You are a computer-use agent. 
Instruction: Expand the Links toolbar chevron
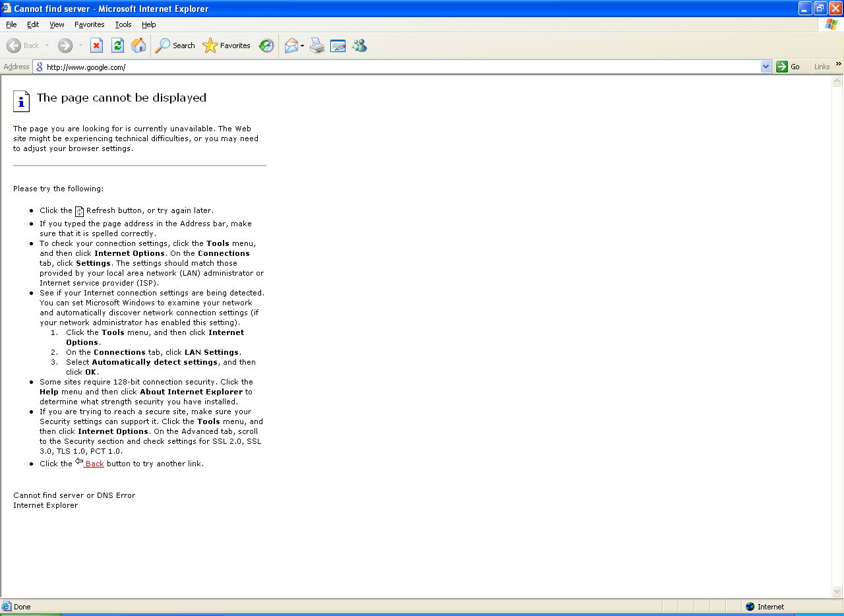click(x=839, y=64)
